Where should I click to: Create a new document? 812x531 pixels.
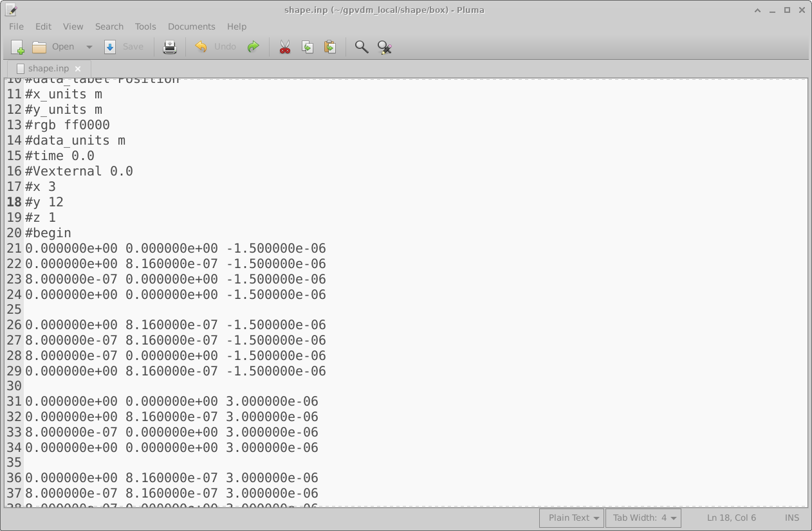[x=15, y=46]
